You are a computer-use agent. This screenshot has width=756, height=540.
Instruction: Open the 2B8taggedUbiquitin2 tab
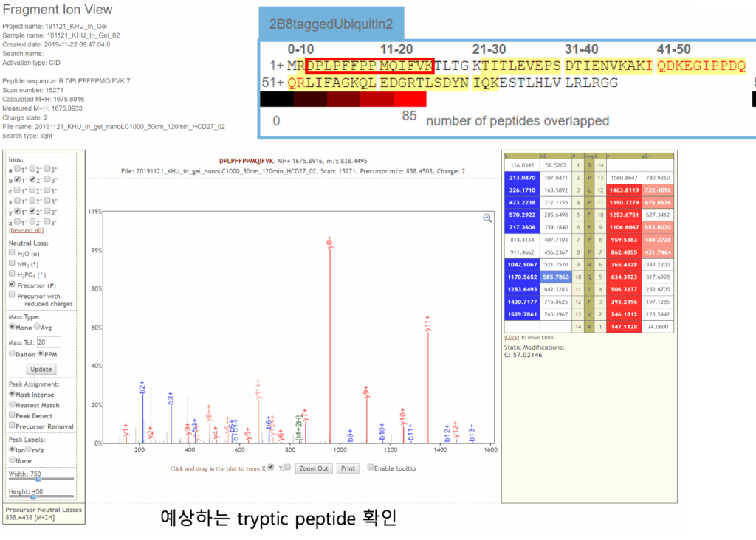[x=330, y=24]
